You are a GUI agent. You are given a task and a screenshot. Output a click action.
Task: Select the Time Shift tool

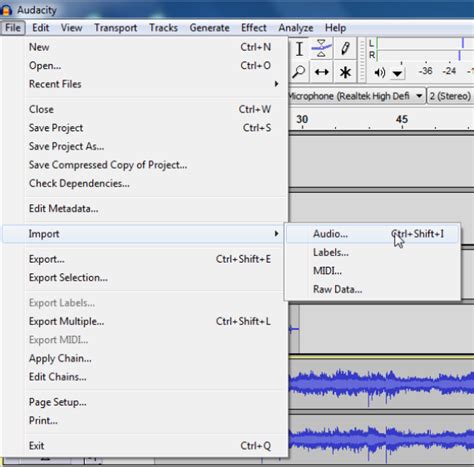[x=321, y=72]
